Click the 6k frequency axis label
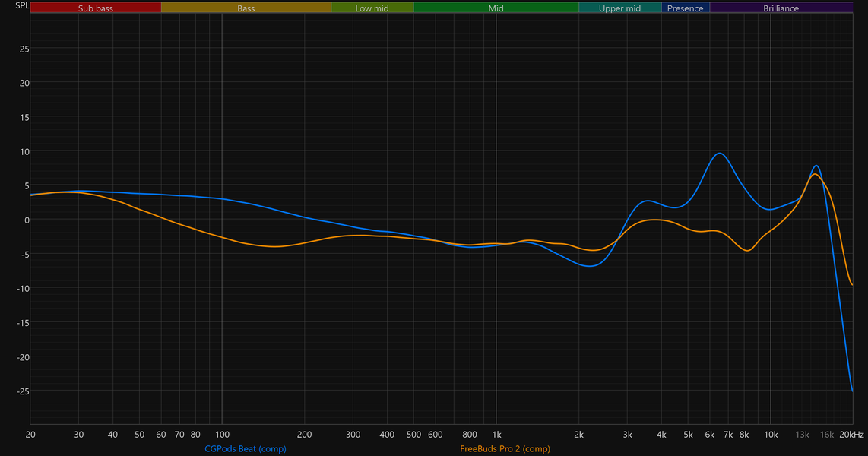 coord(710,435)
